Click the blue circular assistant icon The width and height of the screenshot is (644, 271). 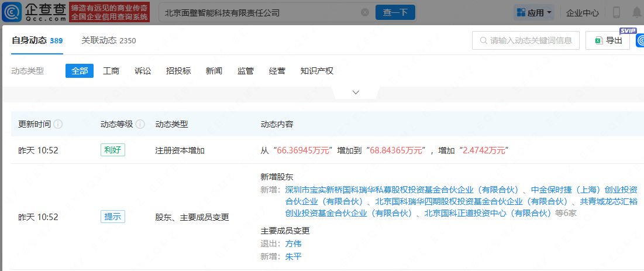click(x=639, y=40)
